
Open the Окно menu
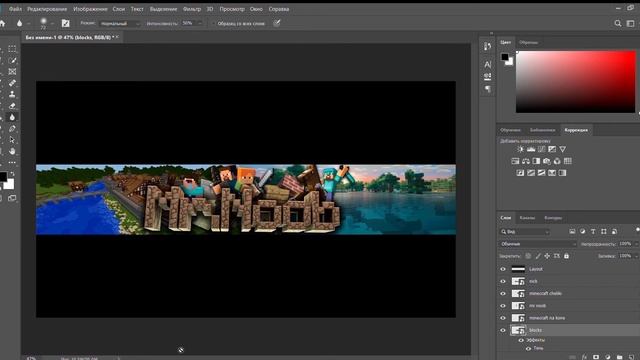pos(256,9)
